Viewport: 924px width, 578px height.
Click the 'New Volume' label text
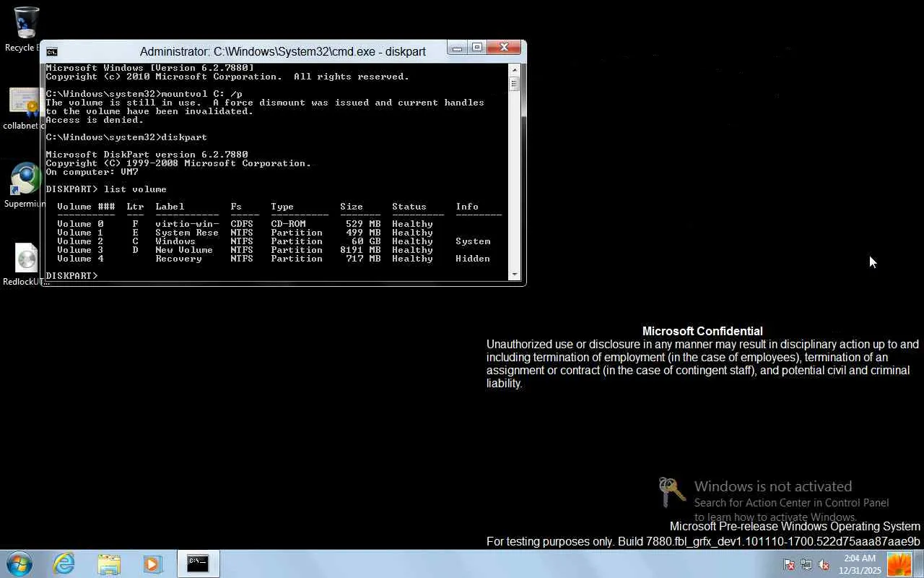pos(184,250)
